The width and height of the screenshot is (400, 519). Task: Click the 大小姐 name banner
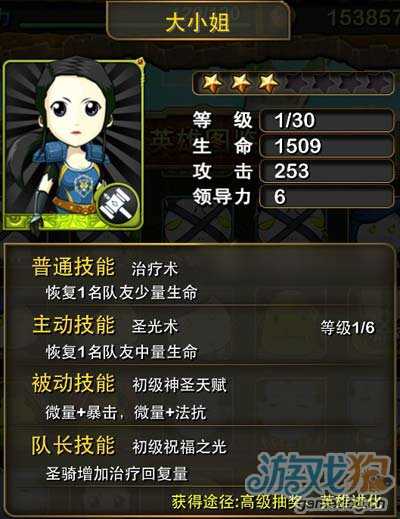tap(198, 23)
